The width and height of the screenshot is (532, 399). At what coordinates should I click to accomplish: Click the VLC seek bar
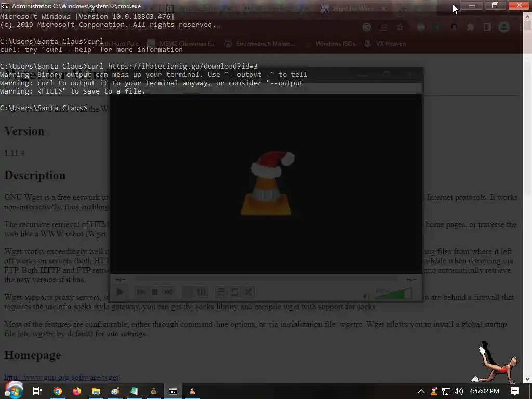tap(267, 278)
